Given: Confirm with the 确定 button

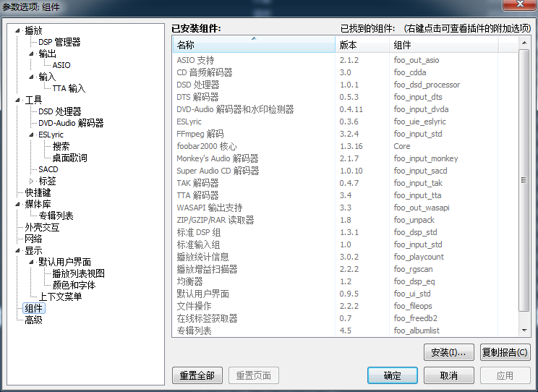Looking at the screenshot, I should [x=392, y=375].
